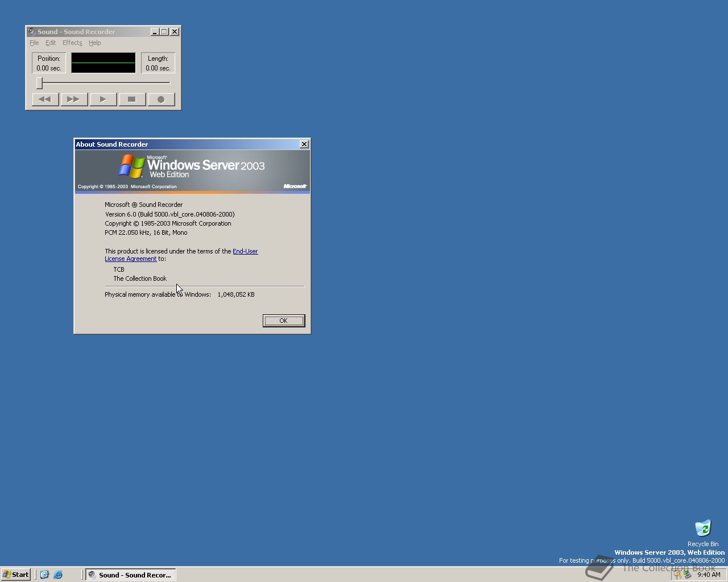This screenshot has width=728, height=582.
Task: Launch Internet Explorer from quick launch
Action: 58,575
